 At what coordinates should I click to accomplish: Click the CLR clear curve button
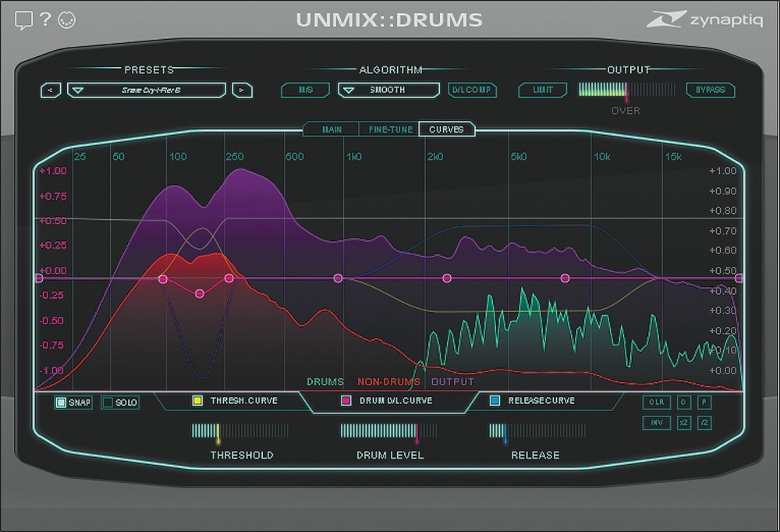(657, 403)
